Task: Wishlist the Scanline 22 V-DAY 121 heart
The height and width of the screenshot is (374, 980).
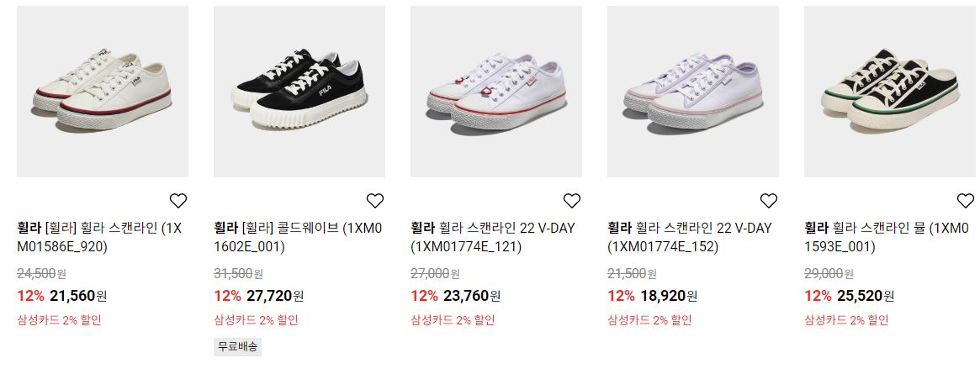Action: 572,200
